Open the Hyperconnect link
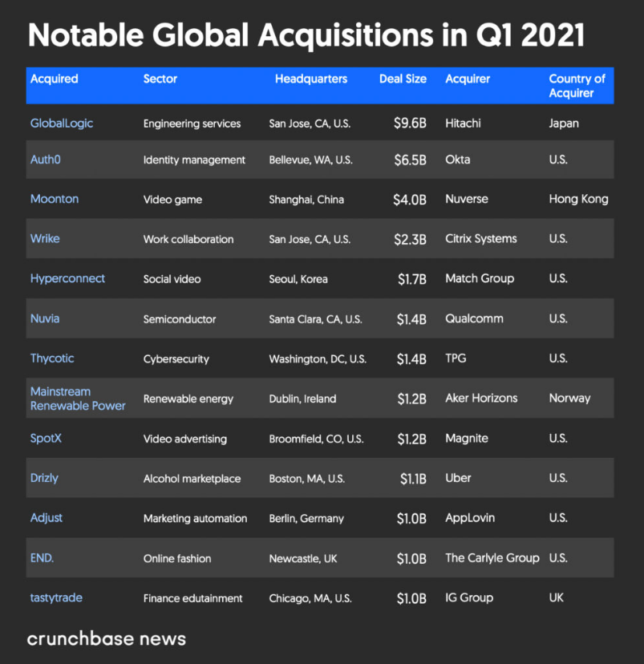 pyautogui.click(x=67, y=278)
